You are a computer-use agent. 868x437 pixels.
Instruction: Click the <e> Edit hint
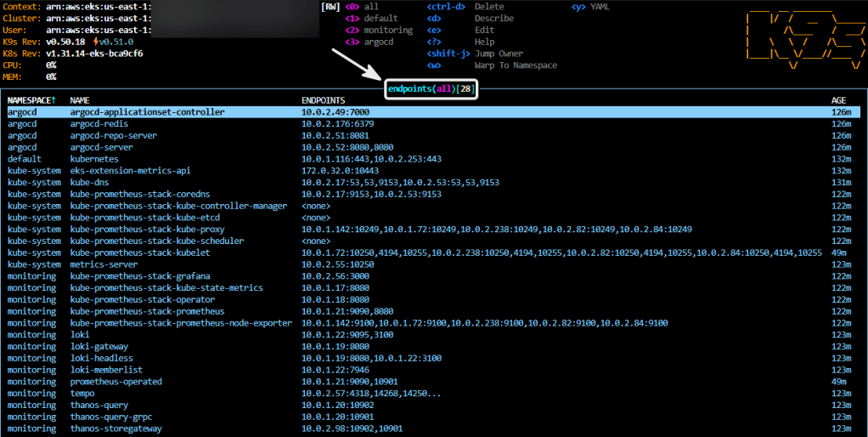pos(460,30)
